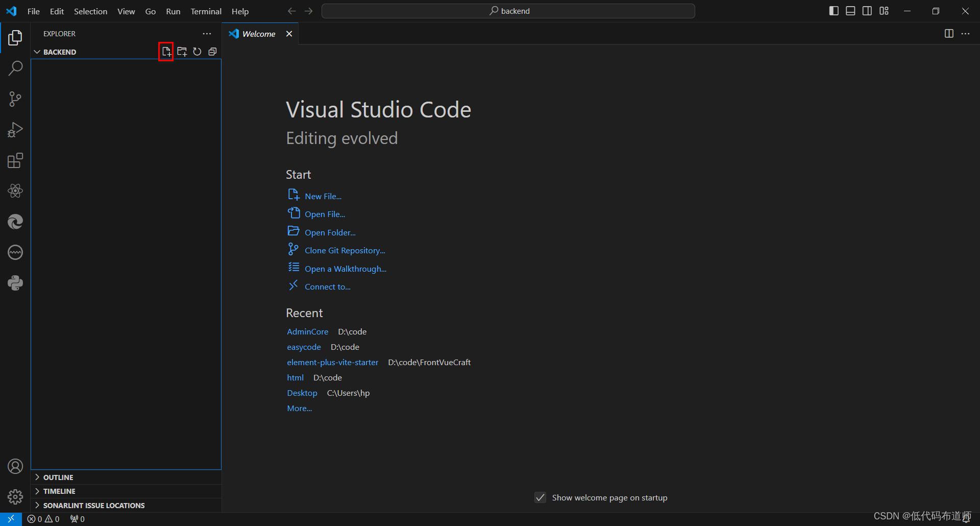The height and width of the screenshot is (526, 980).
Task: Go forward with the navigation arrow
Action: tap(308, 11)
